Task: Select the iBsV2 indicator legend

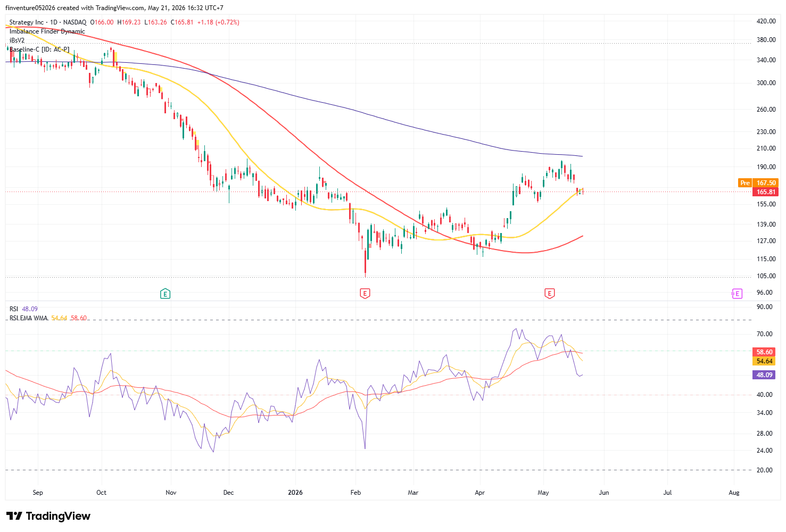Action: point(17,40)
